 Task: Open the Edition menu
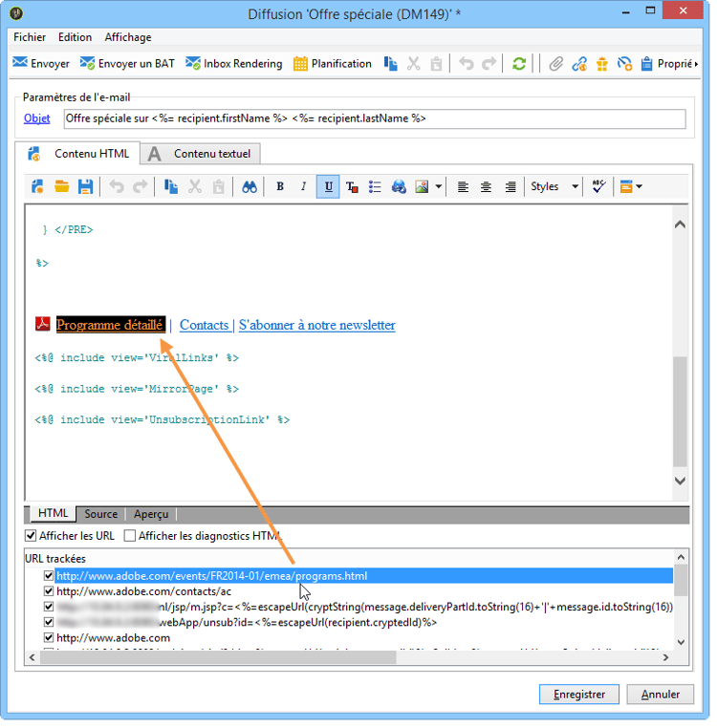[75, 37]
